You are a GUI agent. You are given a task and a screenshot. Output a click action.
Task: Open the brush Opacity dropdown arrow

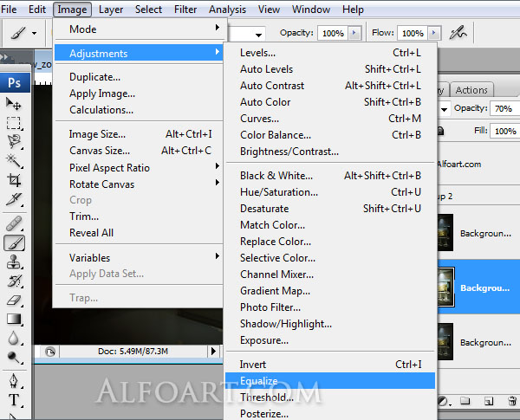point(355,33)
